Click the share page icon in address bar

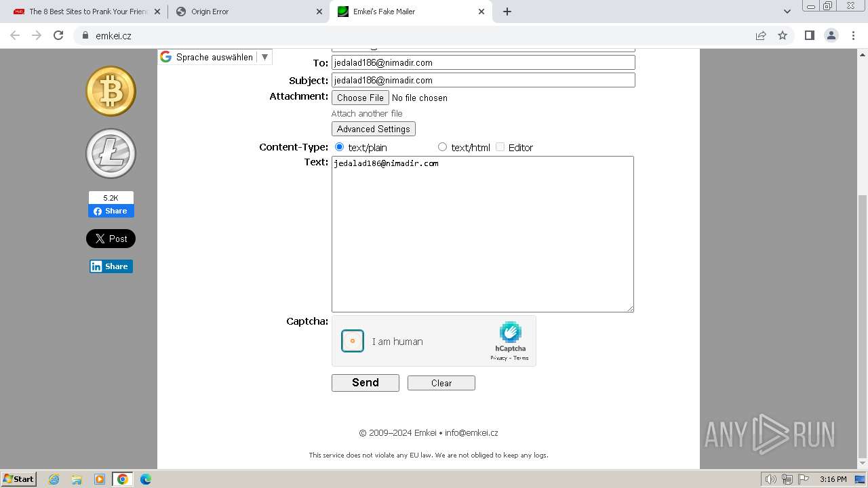(761, 35)
